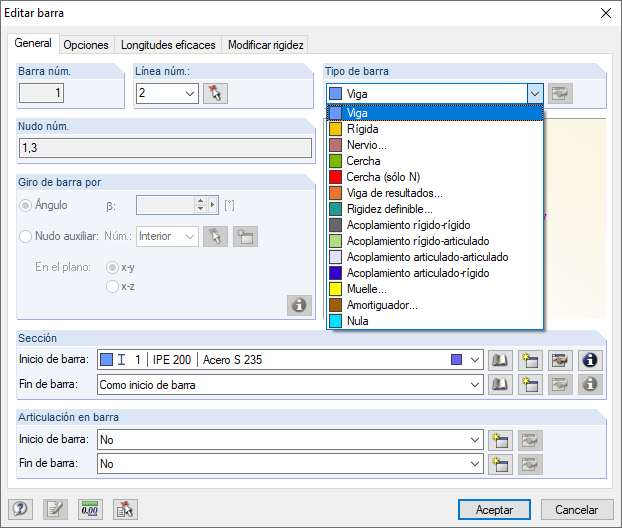Click edit member type icon beside Viga dropdown
Image resolution: width=622 pixels, height=528 pixels.
(560, 94)
